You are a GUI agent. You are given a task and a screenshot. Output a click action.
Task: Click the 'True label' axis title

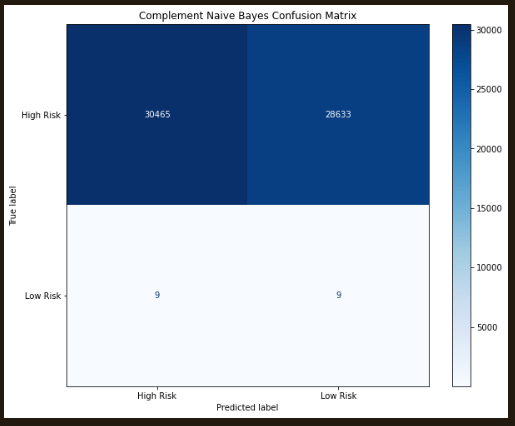[x=13, y=206]
